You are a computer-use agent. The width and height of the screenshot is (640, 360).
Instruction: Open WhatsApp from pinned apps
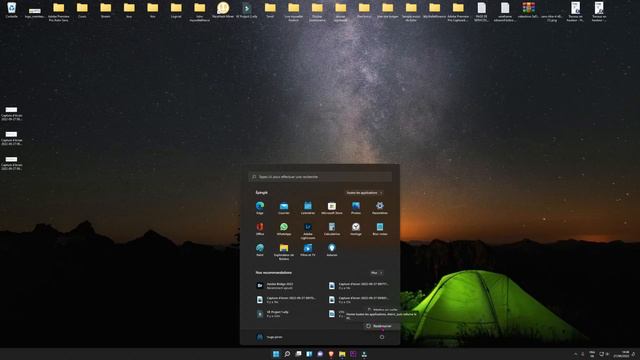coord(284,229)
